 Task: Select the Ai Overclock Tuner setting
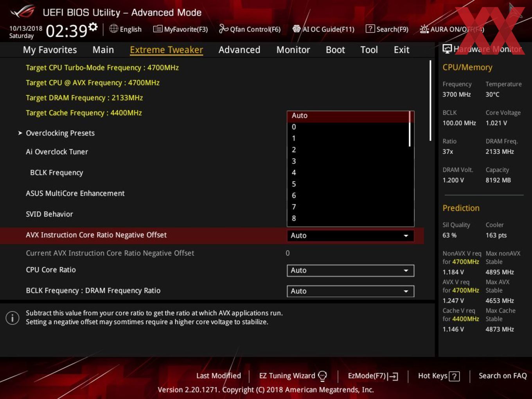(x=57, y=152)
